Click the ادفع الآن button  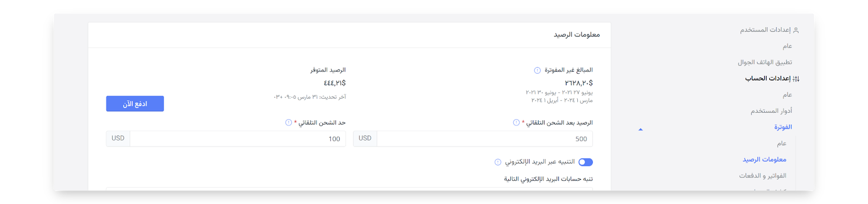135,104
